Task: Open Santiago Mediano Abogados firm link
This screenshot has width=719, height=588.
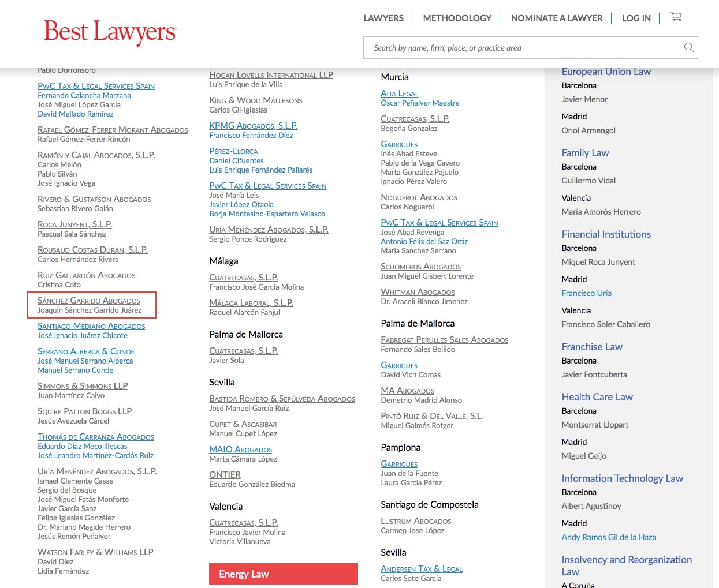Action: tap(91, 326)
